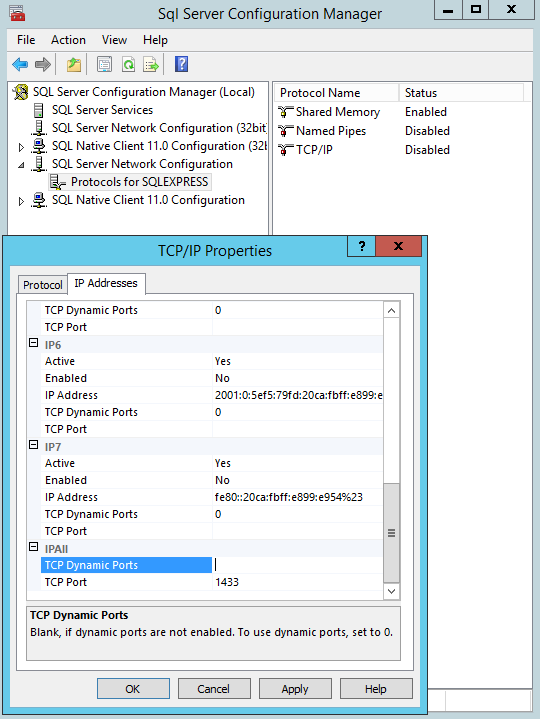The image size is (540, 719).
Task: Click the Shared Memory protocol icon
Action: (286, 112)
